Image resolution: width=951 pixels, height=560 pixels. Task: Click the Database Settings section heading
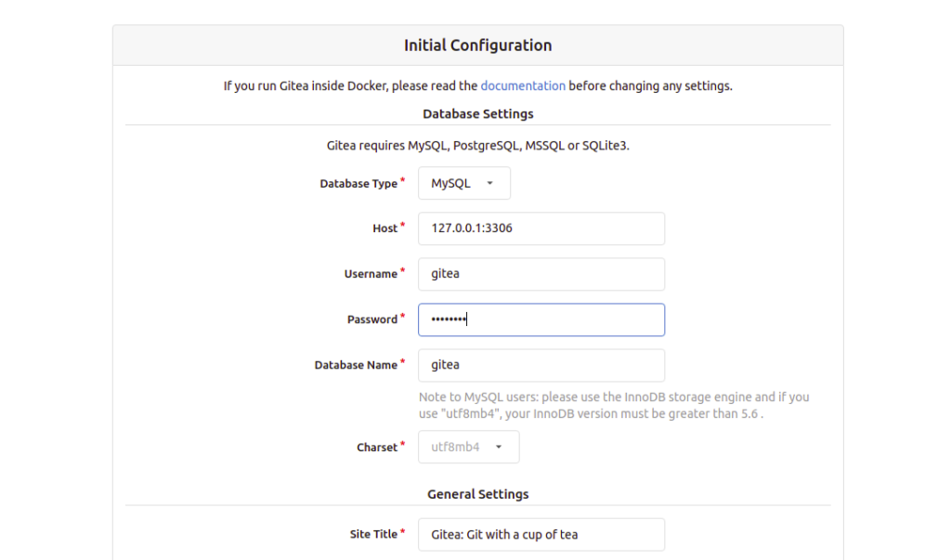(478, 114)
